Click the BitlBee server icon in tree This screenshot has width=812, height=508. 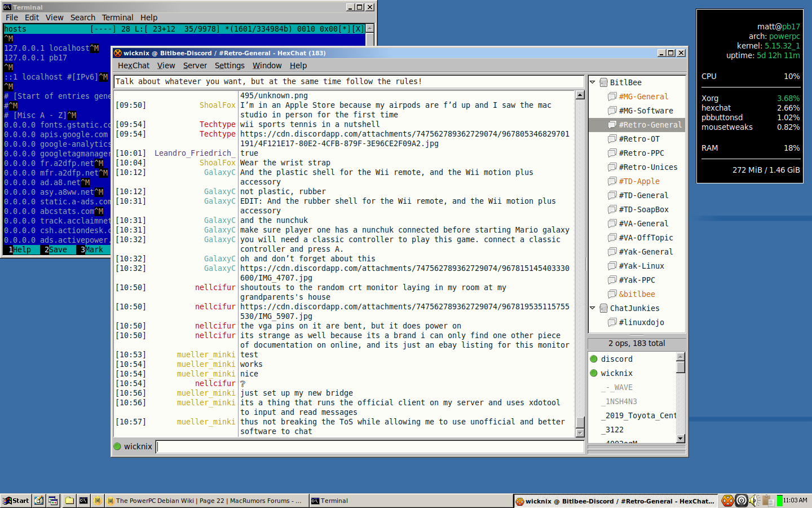[603, 82]
